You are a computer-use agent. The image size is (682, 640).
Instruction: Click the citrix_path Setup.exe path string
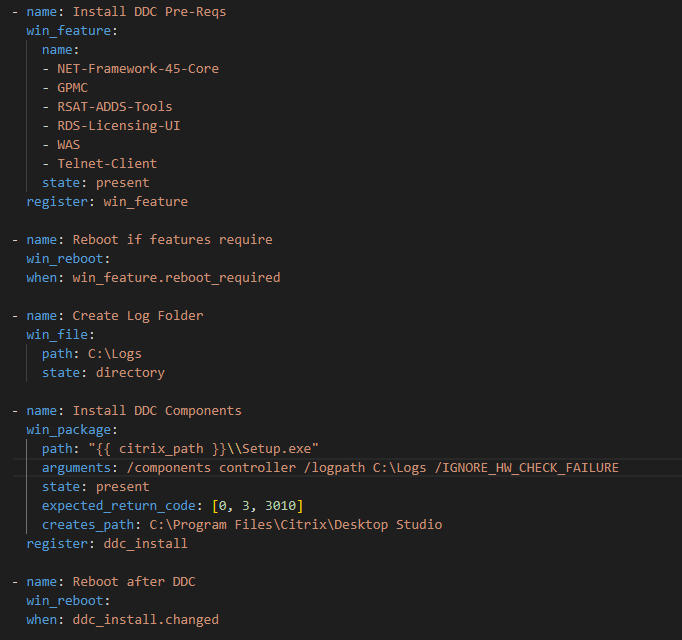204,449
